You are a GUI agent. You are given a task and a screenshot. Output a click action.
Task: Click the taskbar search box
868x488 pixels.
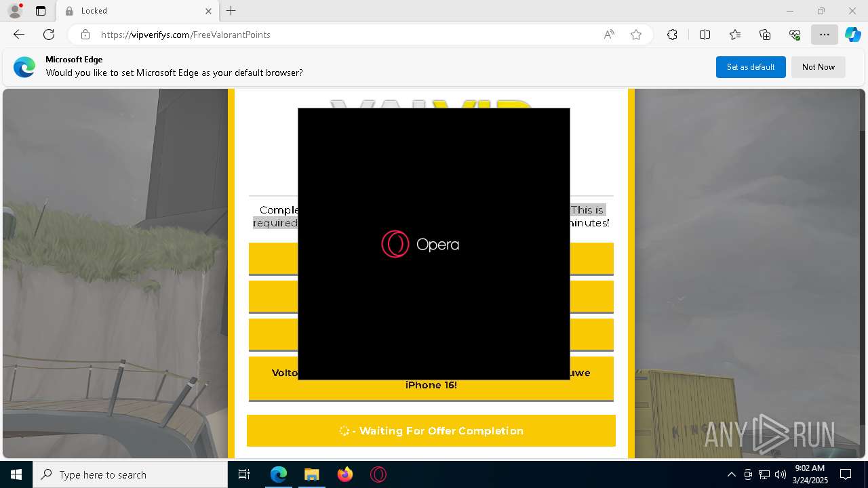pyautogui.click(x=130, y=474)
